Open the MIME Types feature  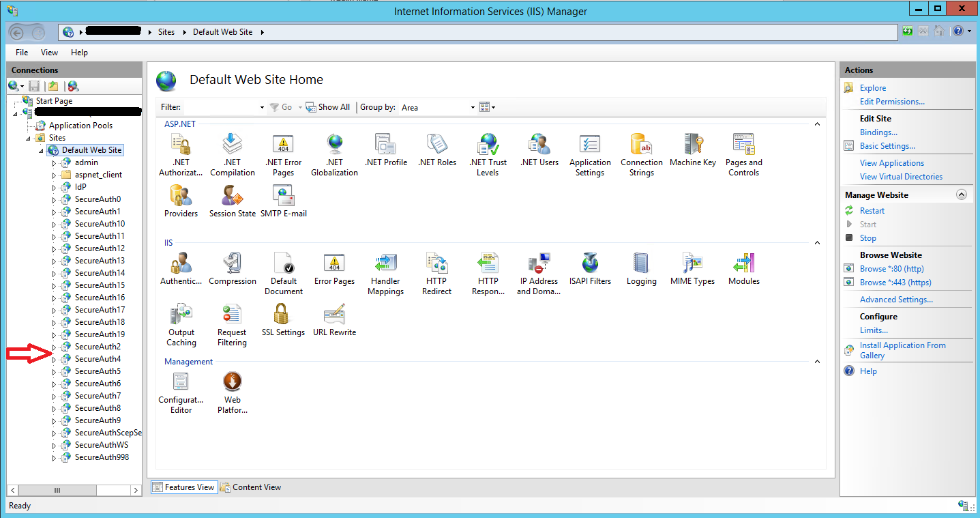point(693,269)
